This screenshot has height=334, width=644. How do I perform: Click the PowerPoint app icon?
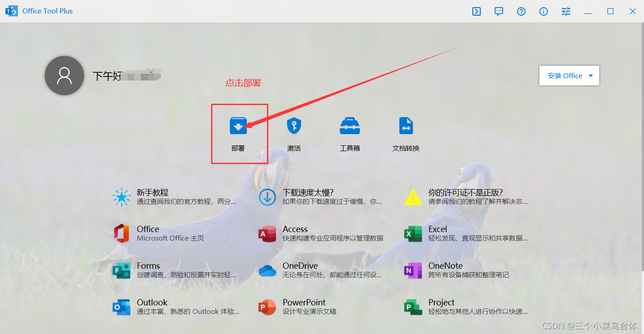click(267, 307)
